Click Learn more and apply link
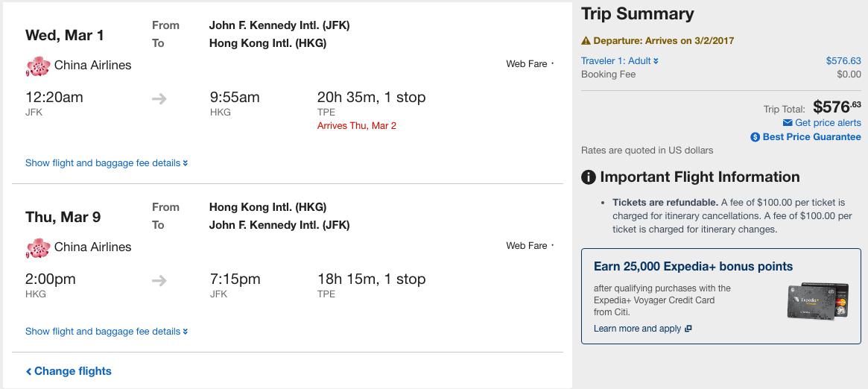The image size is (868, 389). point(637,329)
